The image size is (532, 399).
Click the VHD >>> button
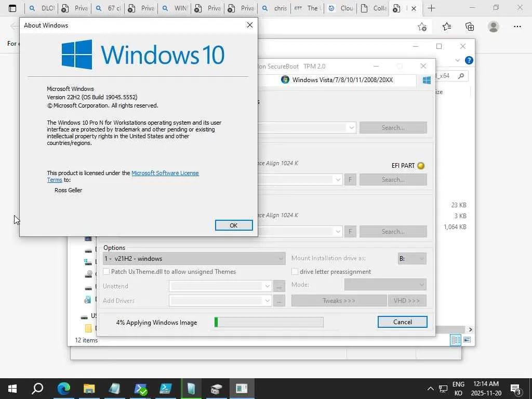click(407, 301)
